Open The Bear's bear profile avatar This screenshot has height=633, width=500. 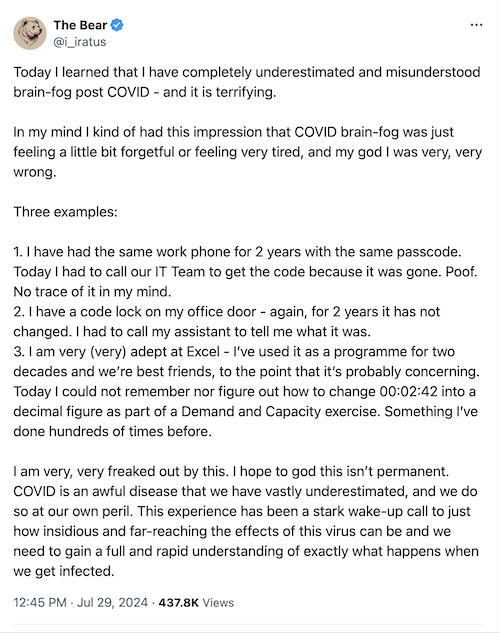(30, 33)
